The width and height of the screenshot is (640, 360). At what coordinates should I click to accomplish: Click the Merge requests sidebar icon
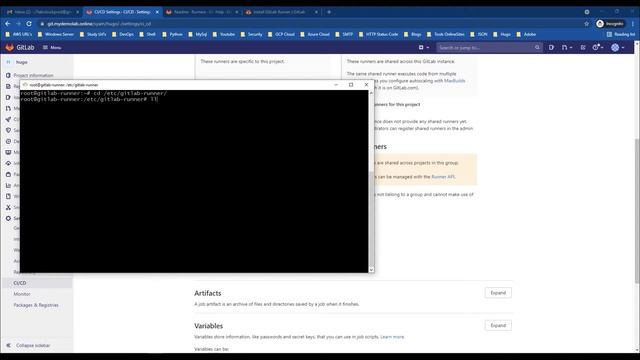8,108
